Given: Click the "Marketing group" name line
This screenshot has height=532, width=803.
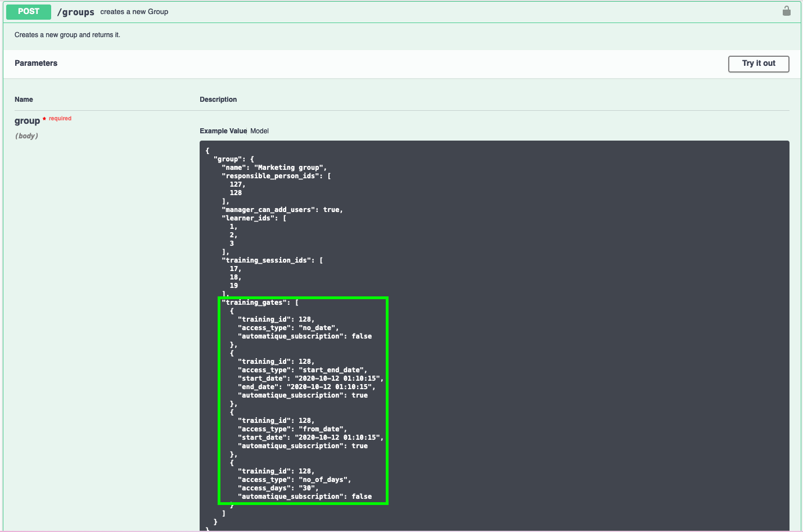Looking at the screenshot, I should click(x=274, y=168).
